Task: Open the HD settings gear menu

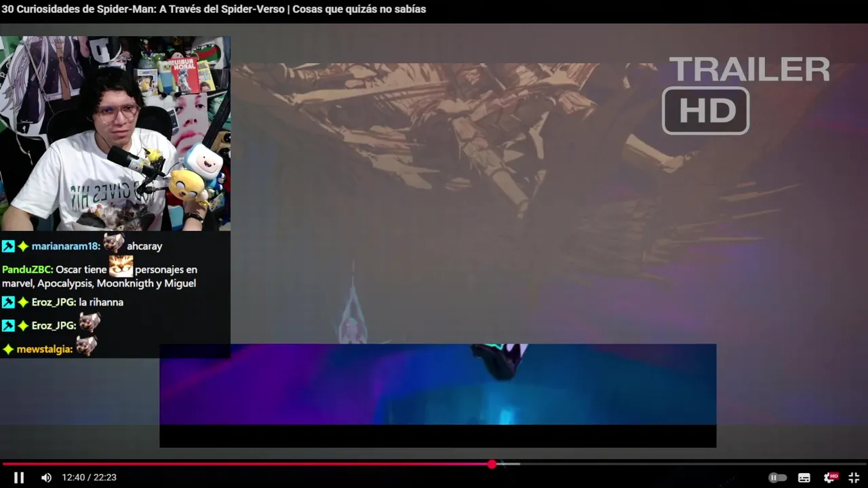Action: click(x=830, y=478)
